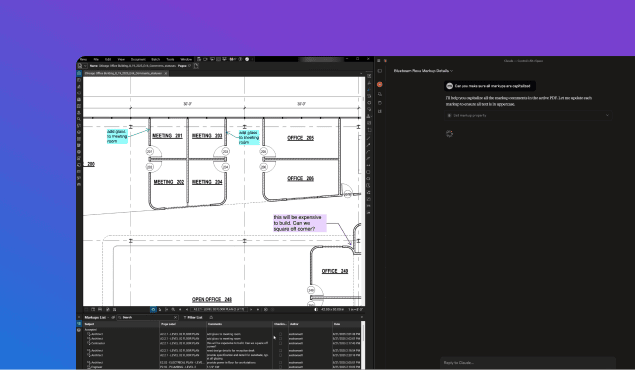Click the blue home icon in Bluebeam's left panel
Image resolution: width=635 pixels, height=370 pixels.
(x=79, y=73)
